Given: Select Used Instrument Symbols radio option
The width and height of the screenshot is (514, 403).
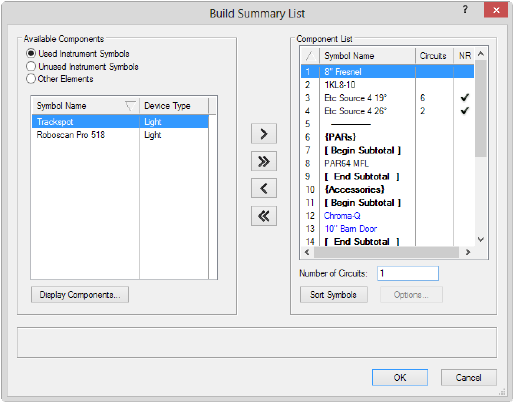Looking at the screenshot, I should [31, 53].
